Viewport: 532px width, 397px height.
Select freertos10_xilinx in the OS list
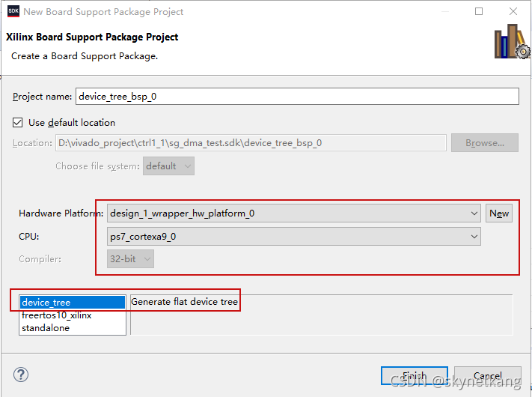[73, 315]
